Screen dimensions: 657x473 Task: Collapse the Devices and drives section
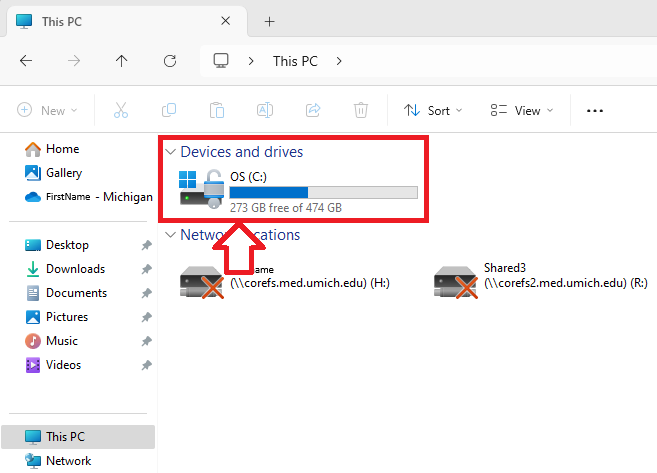click(169, 152)
